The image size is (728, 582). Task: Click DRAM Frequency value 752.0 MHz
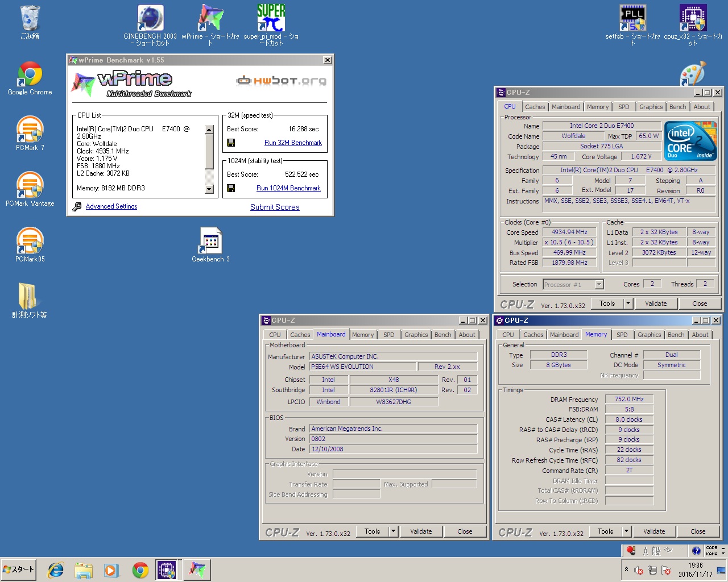pyautogui.click(x=629, y=399)
